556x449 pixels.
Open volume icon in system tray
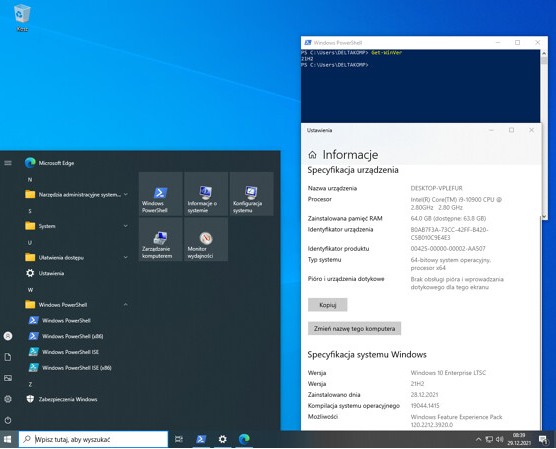[500, 440]
